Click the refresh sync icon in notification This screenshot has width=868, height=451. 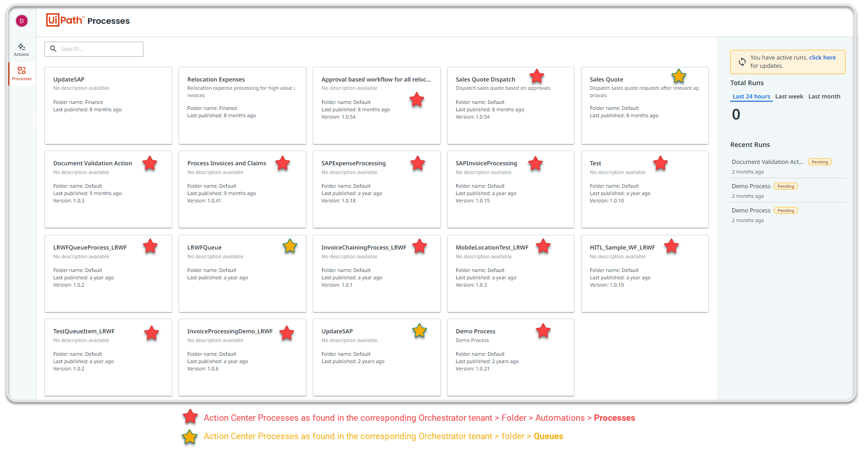point(742,62)
